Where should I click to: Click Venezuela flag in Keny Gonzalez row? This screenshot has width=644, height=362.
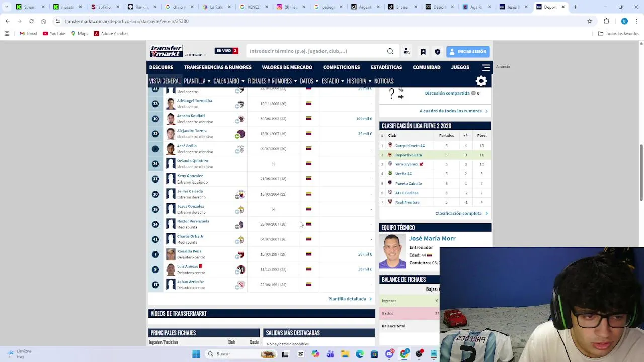pyautogui.click(x=308, y=178)
